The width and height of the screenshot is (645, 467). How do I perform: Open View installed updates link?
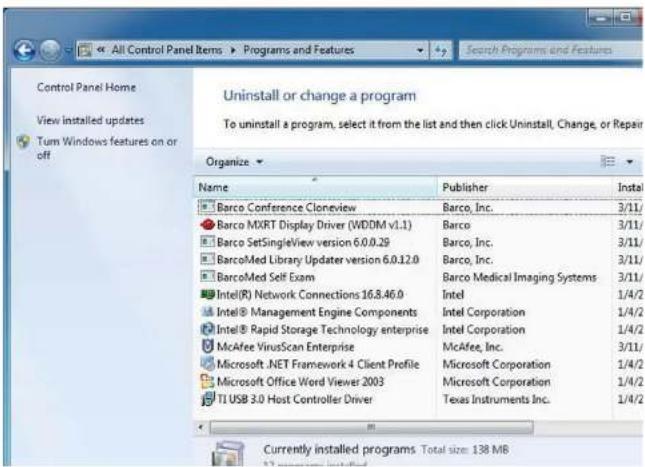(x=90, y=121)
